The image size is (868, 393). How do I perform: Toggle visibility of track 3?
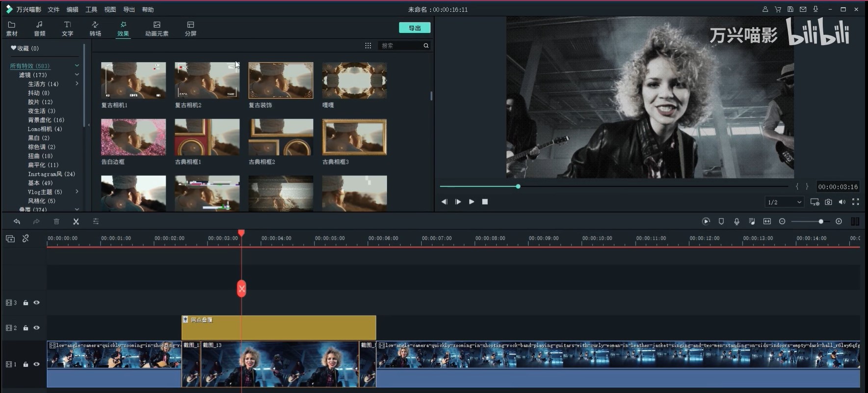coord(36,303)
